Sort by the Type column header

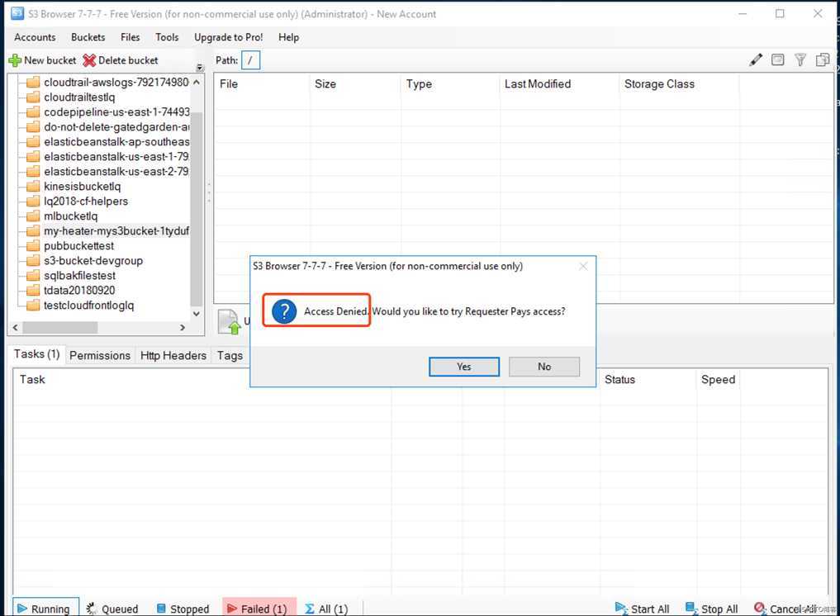[450, 84]
